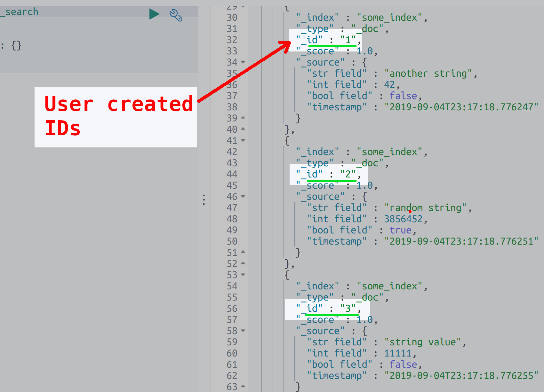Click the true value on line 49
Image resolution: width=544 pixels, height=392 pixels.
point(400,230)
